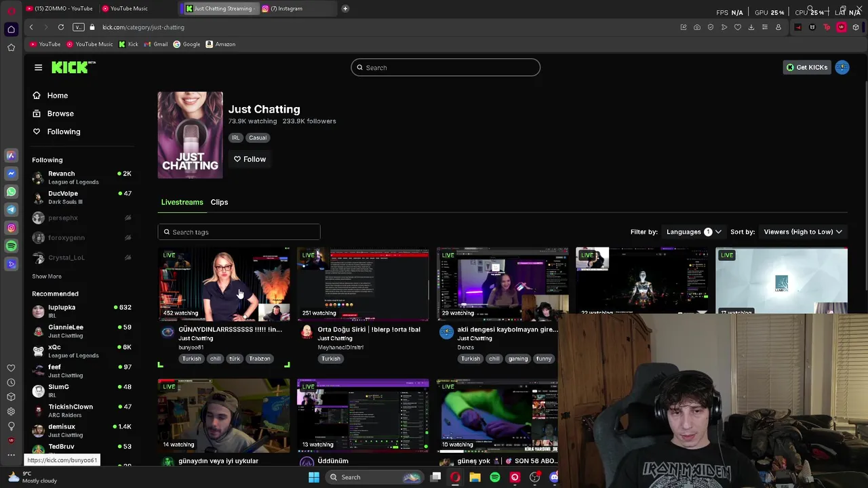Take a browser snapshot with camera icon
The height and width of the screenshot is (488, 868).
(x=697, y=27)
